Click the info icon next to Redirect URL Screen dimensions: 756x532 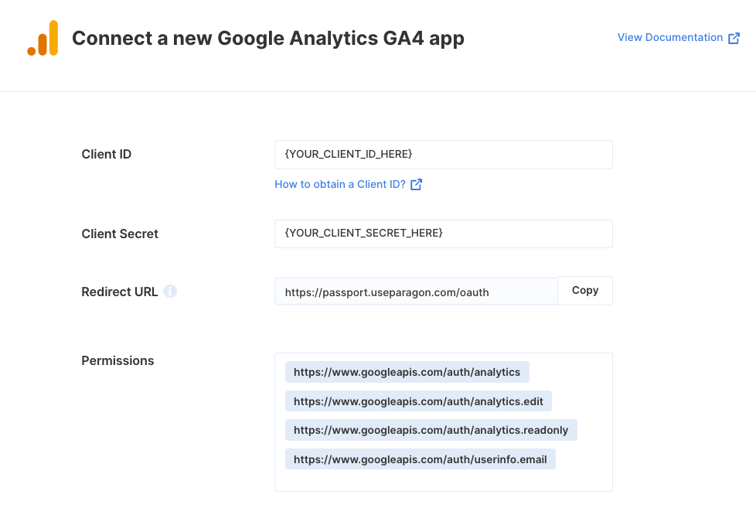click(x=170, y=292)
